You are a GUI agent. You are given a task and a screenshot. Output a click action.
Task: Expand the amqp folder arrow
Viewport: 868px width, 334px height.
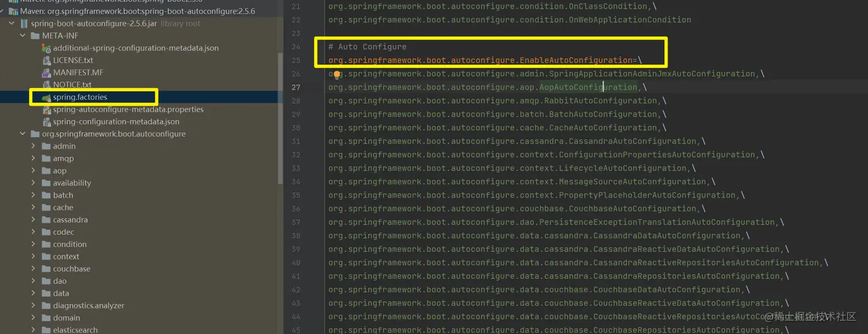pyautogui.click(x=34, y=158)
